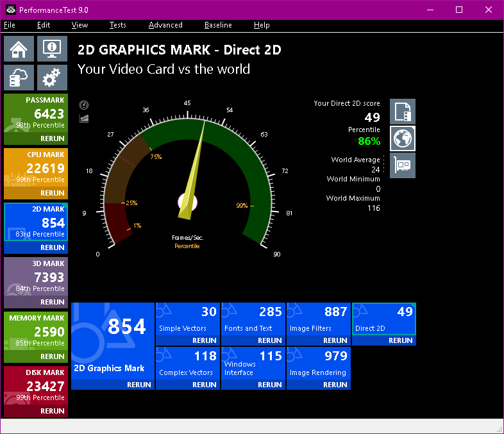Click the green 86% percentile value
504x434 pixels.
tap(369, 141)
